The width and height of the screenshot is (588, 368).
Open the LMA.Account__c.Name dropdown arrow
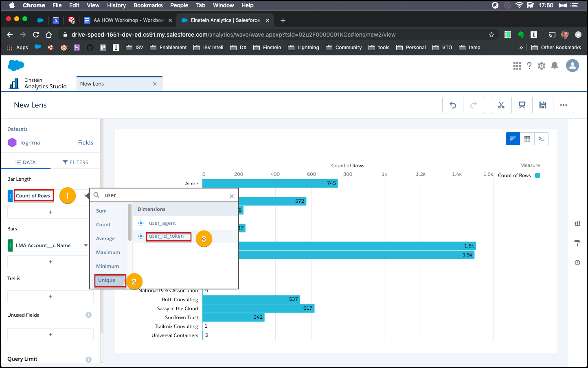(x=86, y=245)
